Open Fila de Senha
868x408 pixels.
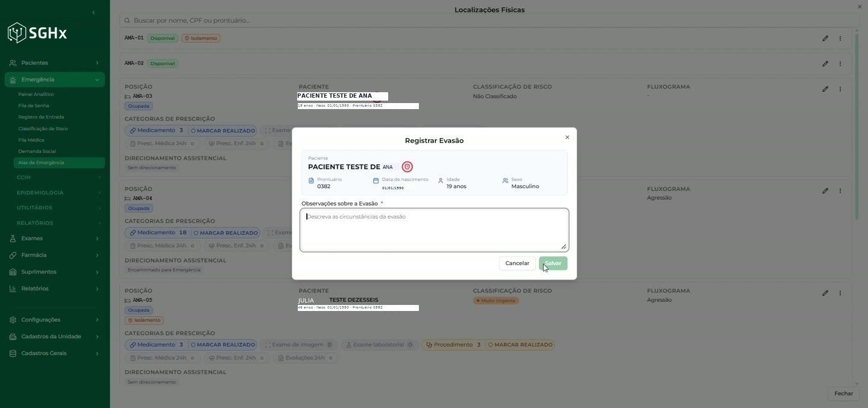(34, 106)
